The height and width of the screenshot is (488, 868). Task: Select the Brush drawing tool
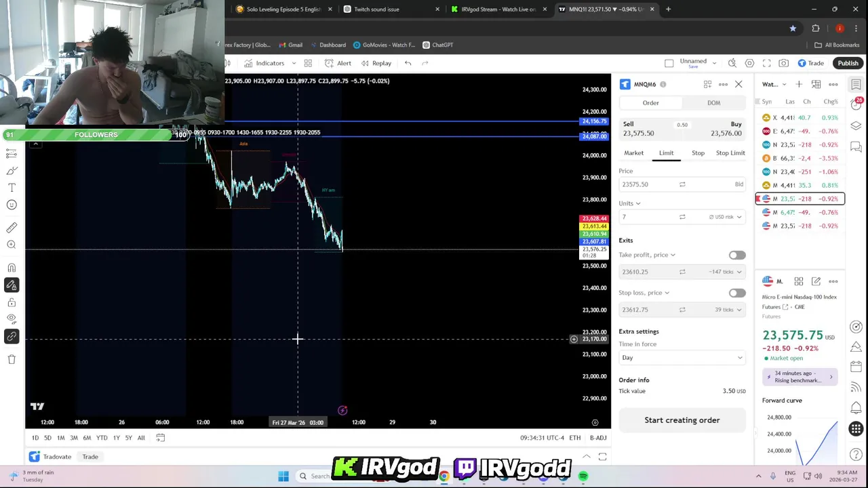point(12,170)
